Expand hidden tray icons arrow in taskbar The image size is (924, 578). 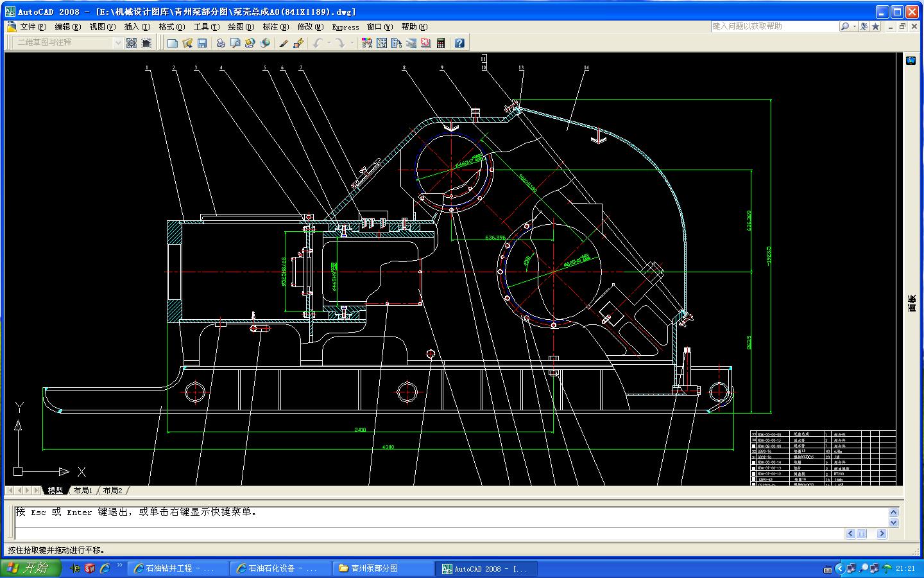click(839, 568)
